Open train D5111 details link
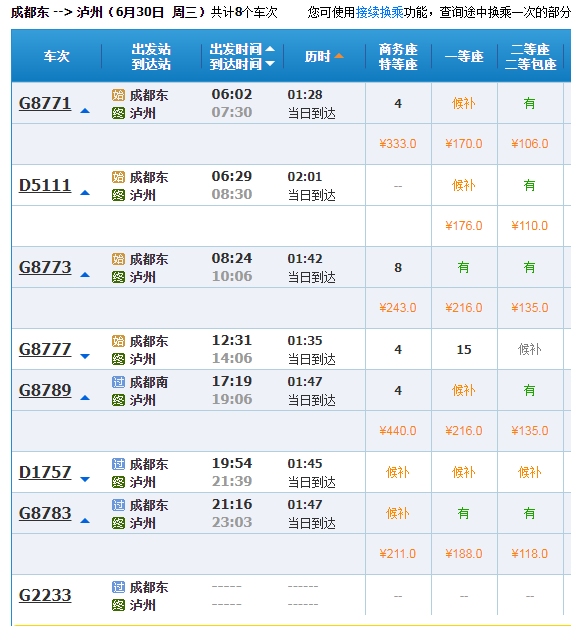This screenshot has width=571, height=626. coord(45,185)
